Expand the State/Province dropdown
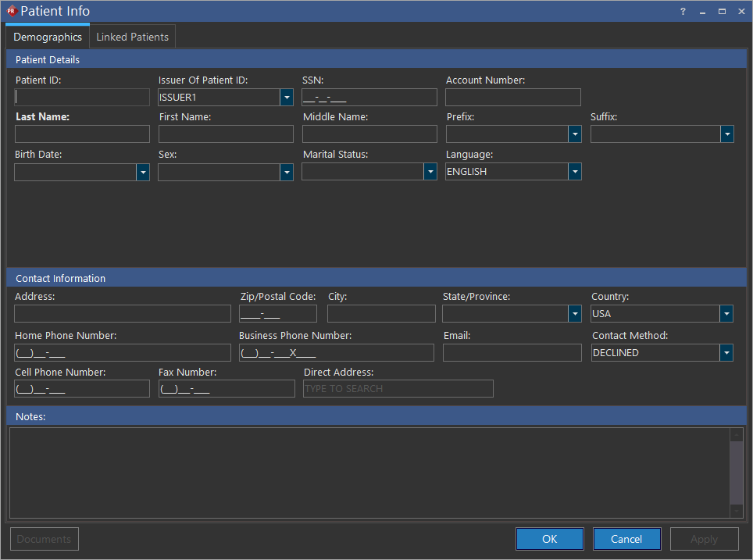This screenshot has height=560, width=753. [x=575, y=314]
